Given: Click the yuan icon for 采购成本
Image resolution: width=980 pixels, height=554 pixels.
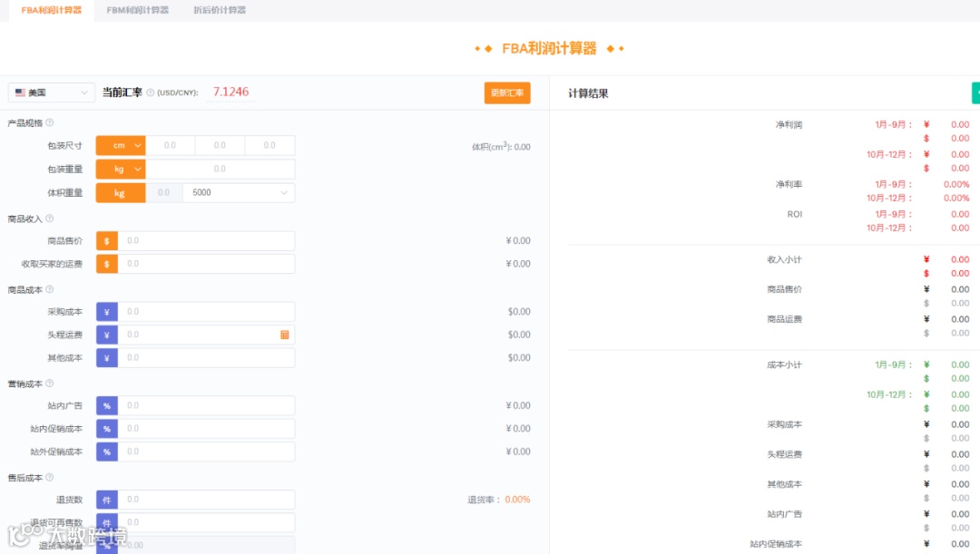Looking at the screenshot, I should coord(107,312).
